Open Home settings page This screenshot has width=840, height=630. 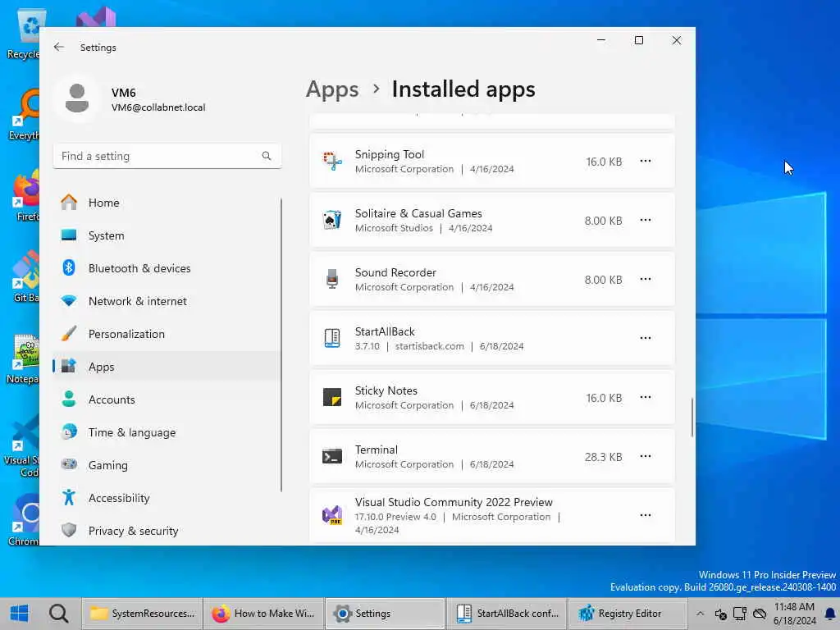tap(166, 203)
